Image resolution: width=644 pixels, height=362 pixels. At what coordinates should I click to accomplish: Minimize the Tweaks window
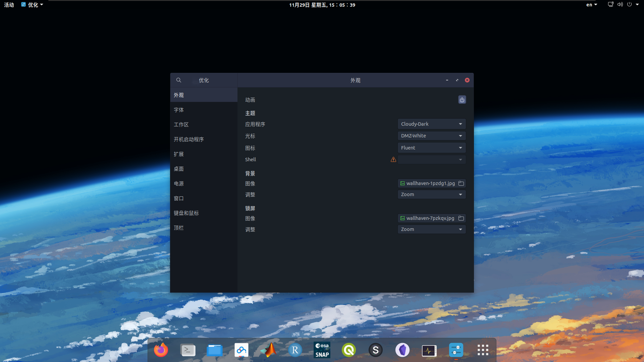(x=447, y=80)
